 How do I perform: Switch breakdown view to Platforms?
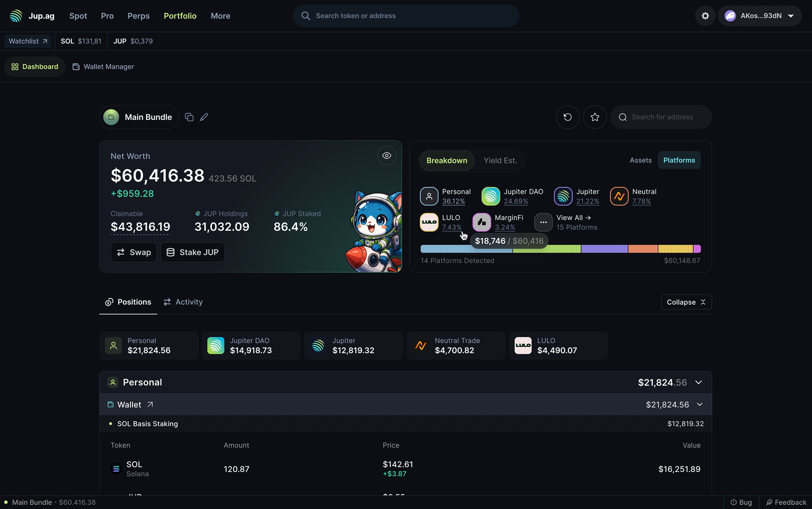[679, 160]
